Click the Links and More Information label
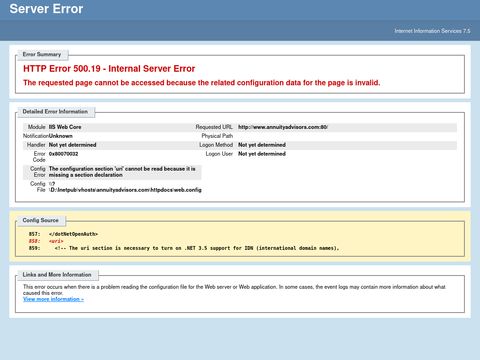This screenshot has height=360, width=480. pyautogui.click(x=57, y=275)
